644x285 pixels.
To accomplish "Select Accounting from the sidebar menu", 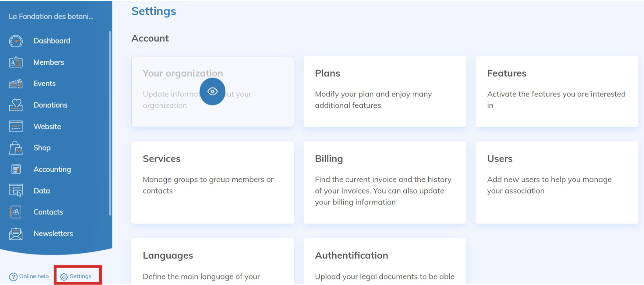I will tap(52, 169).
